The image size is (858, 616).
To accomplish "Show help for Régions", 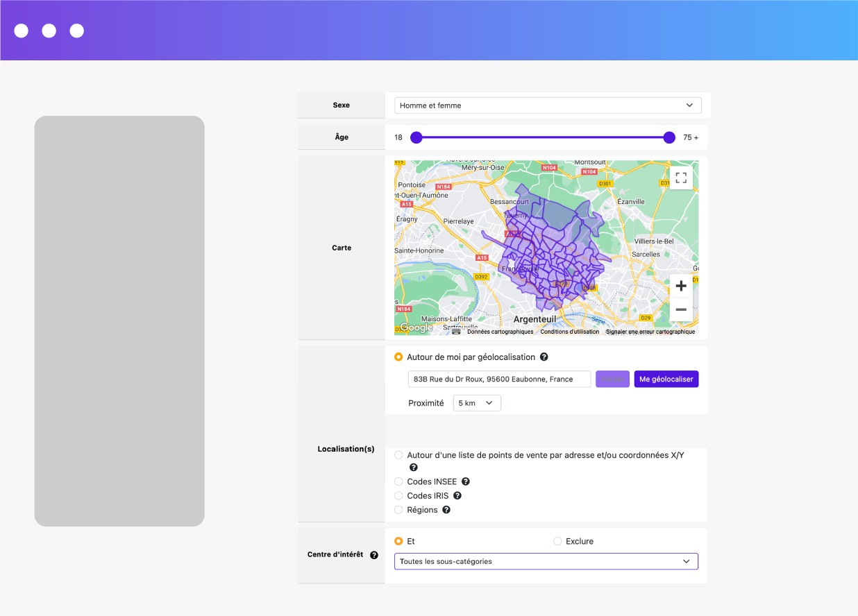I will tap(446, 510).
